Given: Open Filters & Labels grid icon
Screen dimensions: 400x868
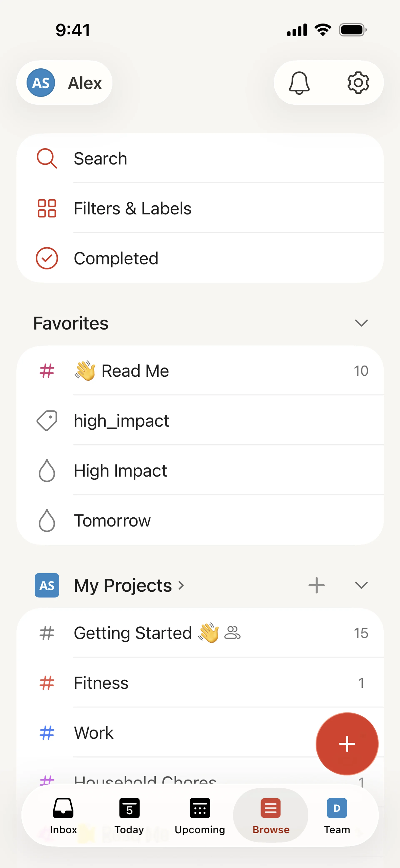Looking at the screenshot, I should click(x=47, y=208).
